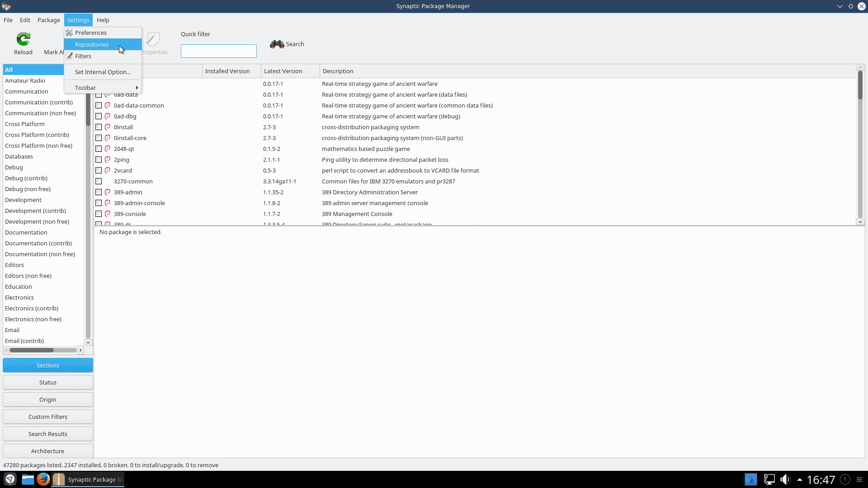
Task: Click the Debian swirl icon next to 0ad-dbg
Action: point(108,116)
